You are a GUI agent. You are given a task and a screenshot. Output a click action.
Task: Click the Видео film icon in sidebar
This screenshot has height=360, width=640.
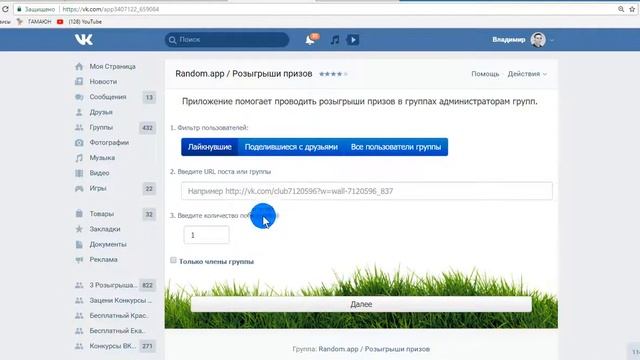(79, 173)
